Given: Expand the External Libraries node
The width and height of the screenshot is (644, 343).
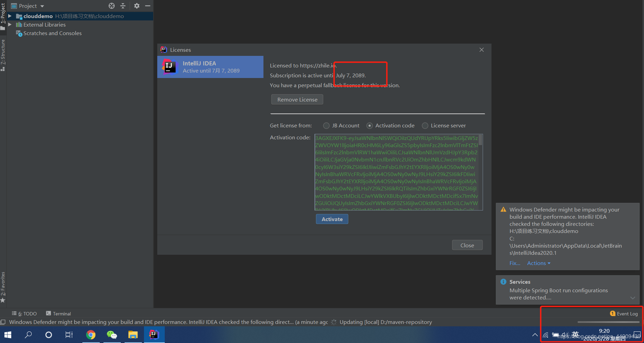Looking at the screenshot, I should (x=10, y=25).
